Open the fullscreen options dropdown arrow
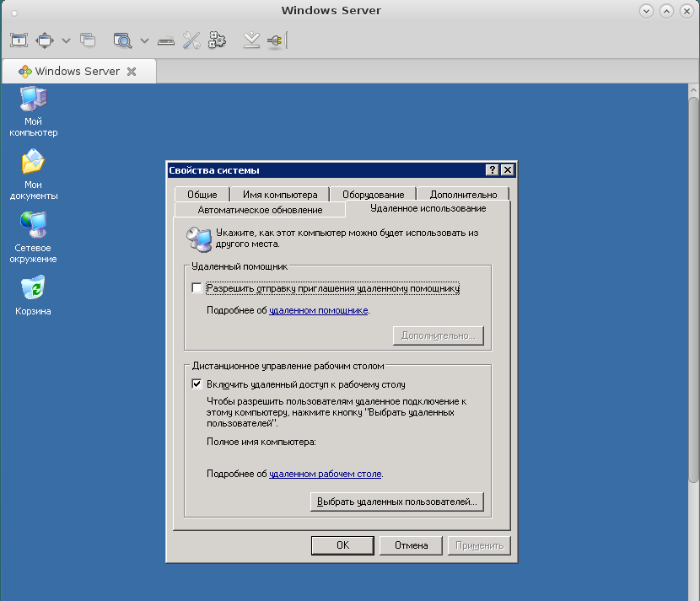This screenshot has height=601, width=700. [x=66, y=41]
